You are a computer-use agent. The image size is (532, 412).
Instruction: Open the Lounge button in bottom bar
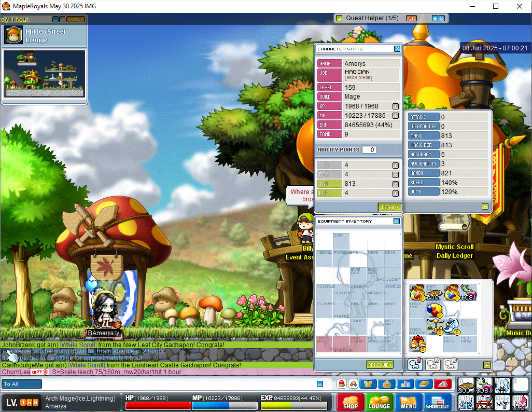pyautogui.click(x=380, y=402)
